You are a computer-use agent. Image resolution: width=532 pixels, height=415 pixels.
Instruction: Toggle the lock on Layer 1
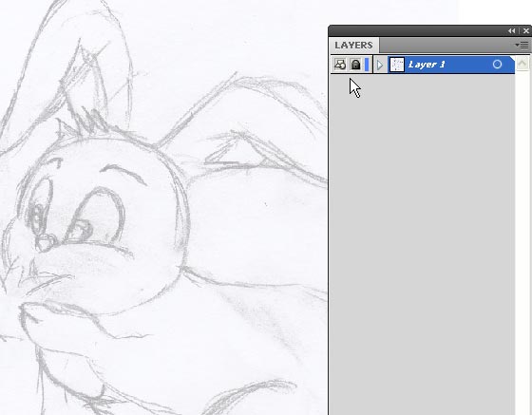pyautogui.click(x=355, y=65)
